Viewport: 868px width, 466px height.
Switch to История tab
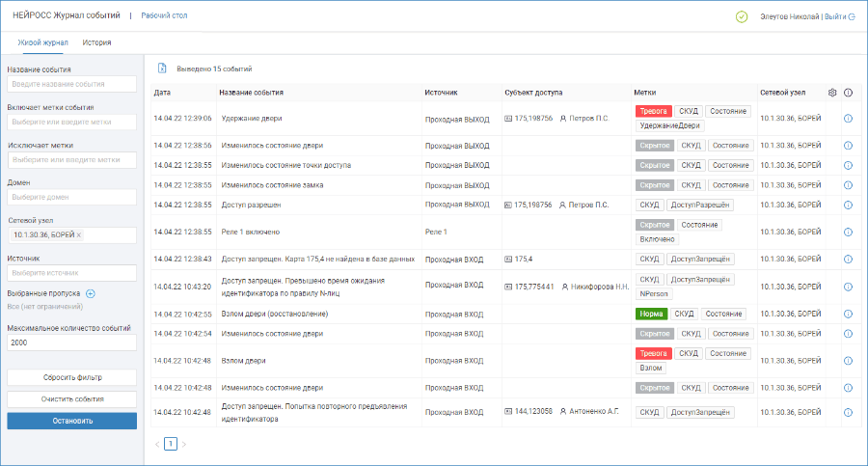click(x=96, y=42)
